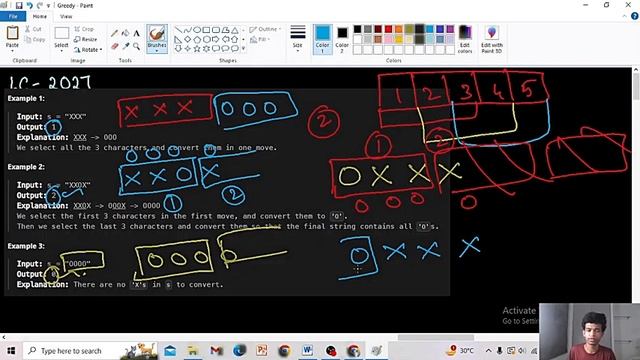
Task: Expand the Shapes gallery more arrow
Action: (244, 49)
